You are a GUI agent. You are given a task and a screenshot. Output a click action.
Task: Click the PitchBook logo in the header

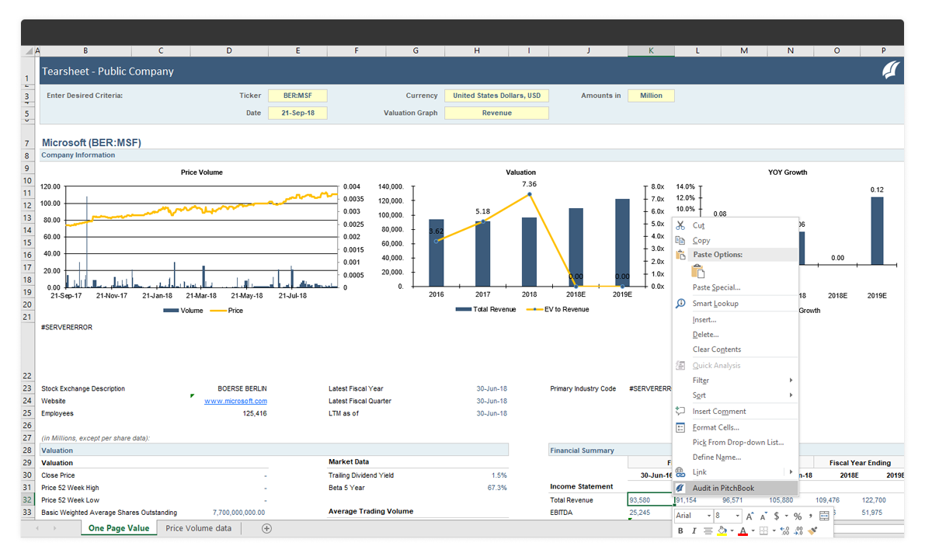click(x=892, y=71)
